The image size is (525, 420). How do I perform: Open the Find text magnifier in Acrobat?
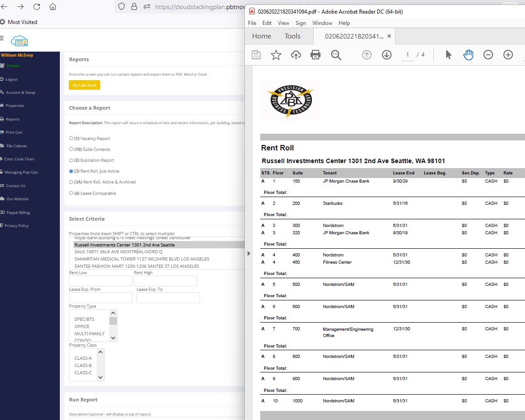[336, 55]
